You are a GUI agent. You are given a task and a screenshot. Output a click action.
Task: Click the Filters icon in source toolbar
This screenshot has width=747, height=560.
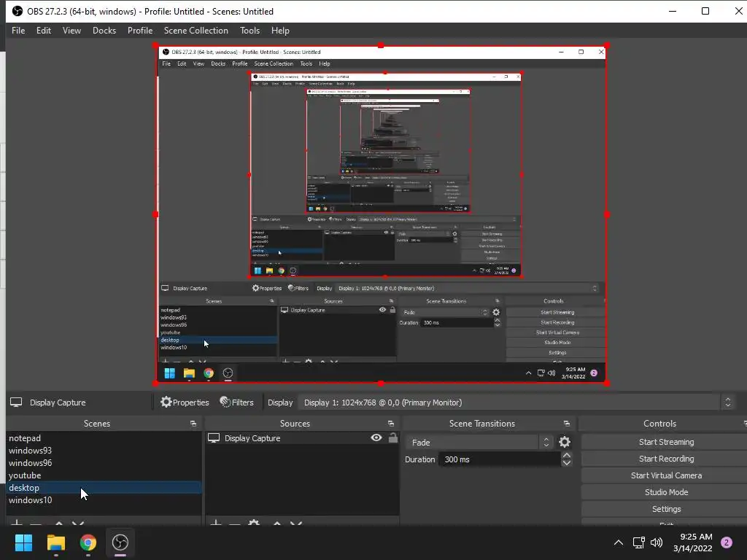(225, 402)
